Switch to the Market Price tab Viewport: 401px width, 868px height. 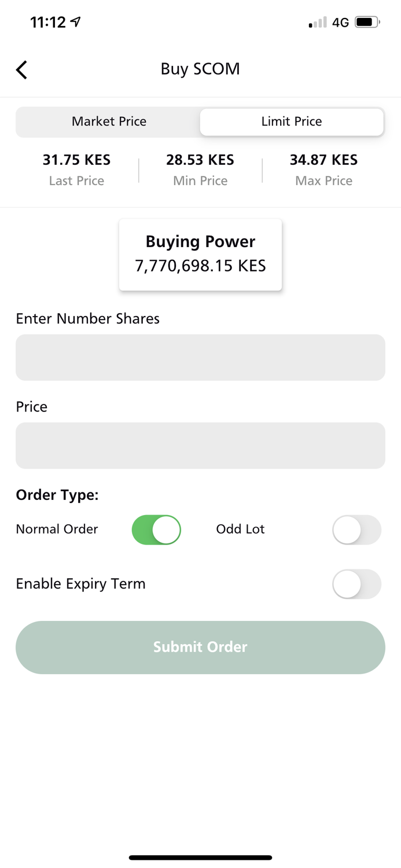tap(109, 122)
